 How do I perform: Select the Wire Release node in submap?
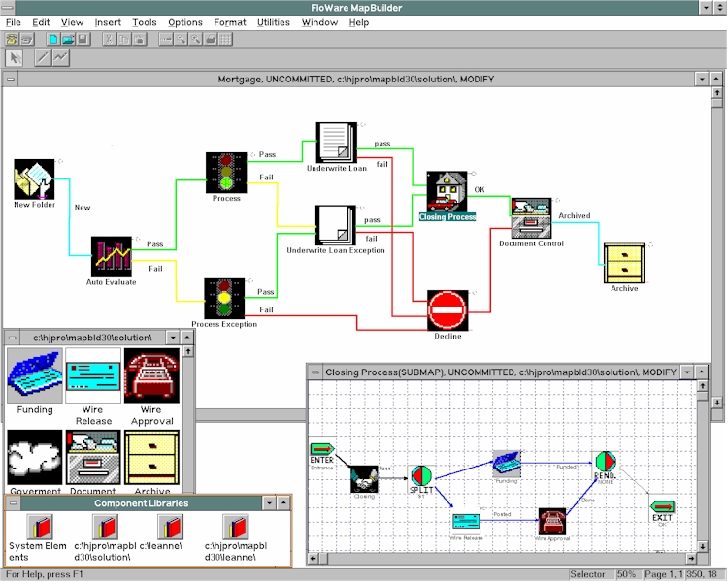[467, 521]
